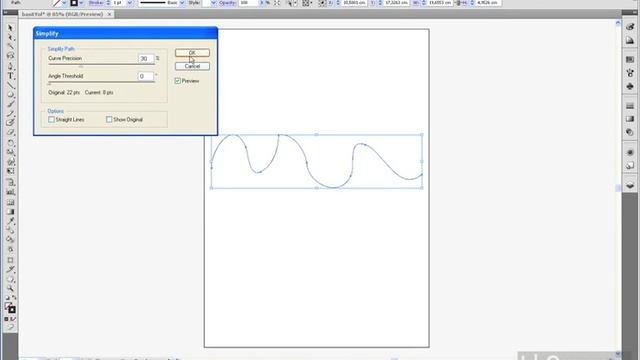
Task: Enable the Straight Lines option
Action: (51, 120)
